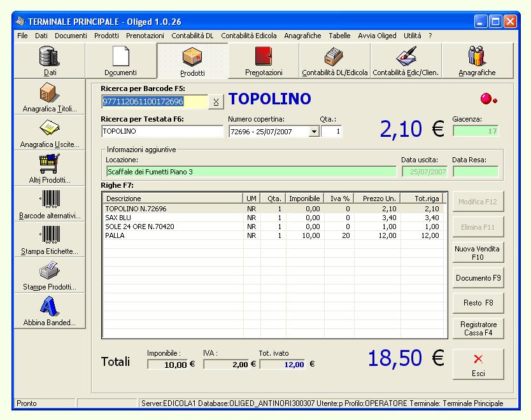Open Abbina Banded letter A icon
This screenshot has width=531, height=420.
coord(50,311)
